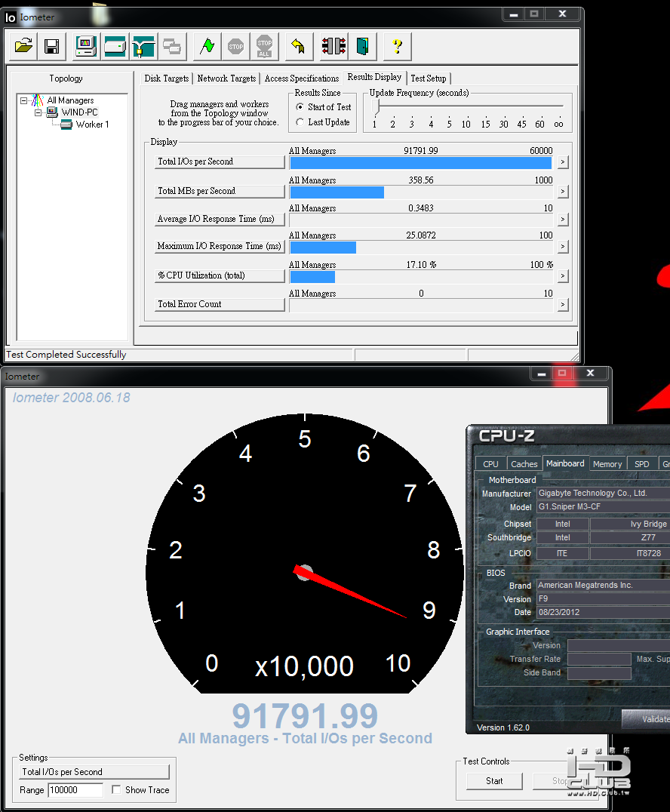
Task: Click Average I/O Response Time button
Action: tap(220, 219)
